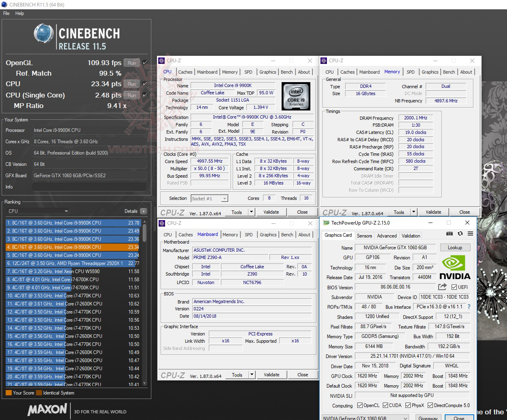507x420 pixels.
Task: Disable the CUDA checkbox
Action: (x=384, y=405)
